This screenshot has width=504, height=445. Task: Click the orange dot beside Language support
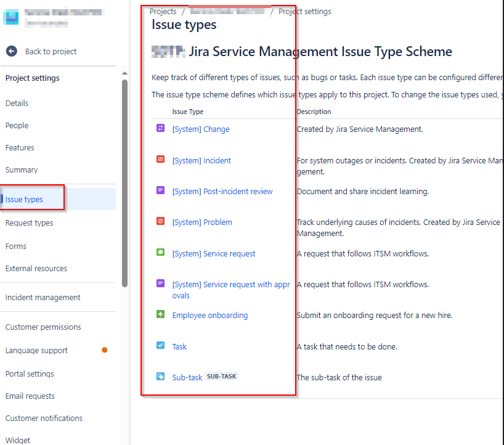click(105, 350)
